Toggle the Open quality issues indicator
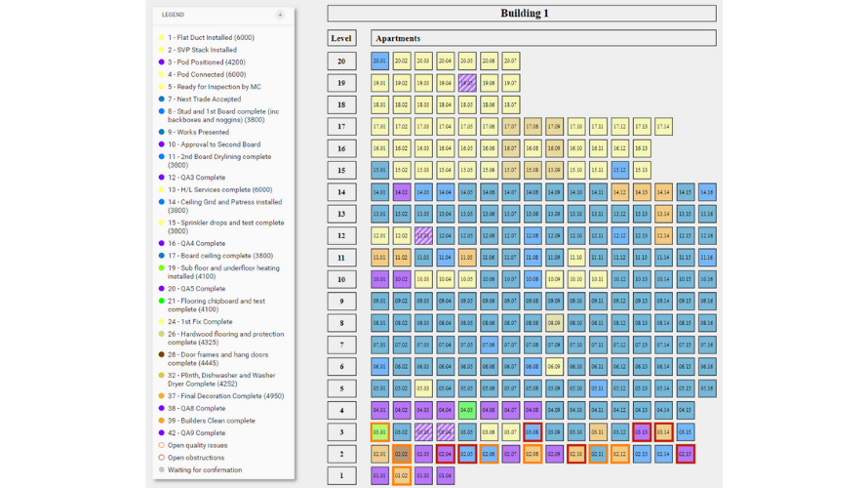 [162, 445]
